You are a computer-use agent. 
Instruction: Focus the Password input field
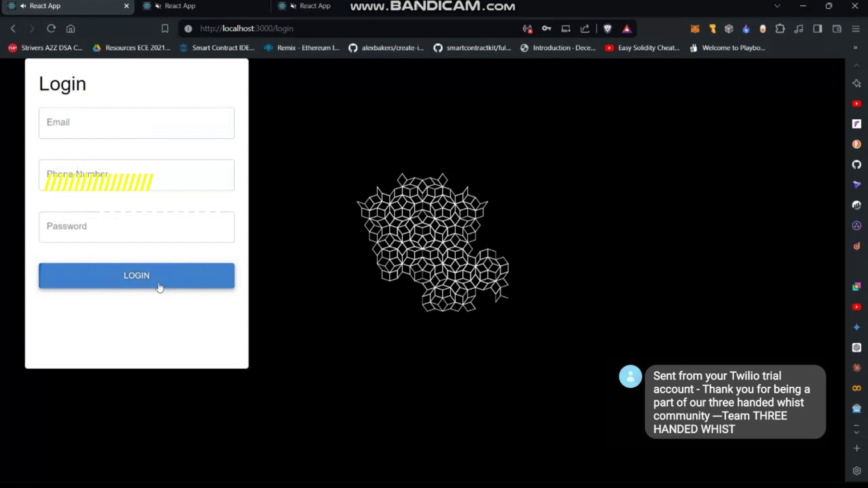click(x=137, y=227)
